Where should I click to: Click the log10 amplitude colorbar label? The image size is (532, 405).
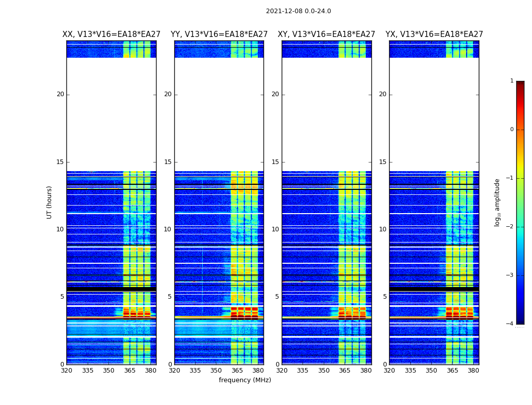(x=498, y=202)
